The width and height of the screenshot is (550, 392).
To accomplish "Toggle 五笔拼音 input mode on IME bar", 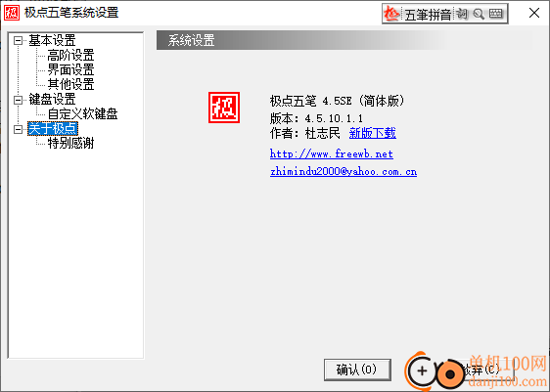I will coord(428,15).
